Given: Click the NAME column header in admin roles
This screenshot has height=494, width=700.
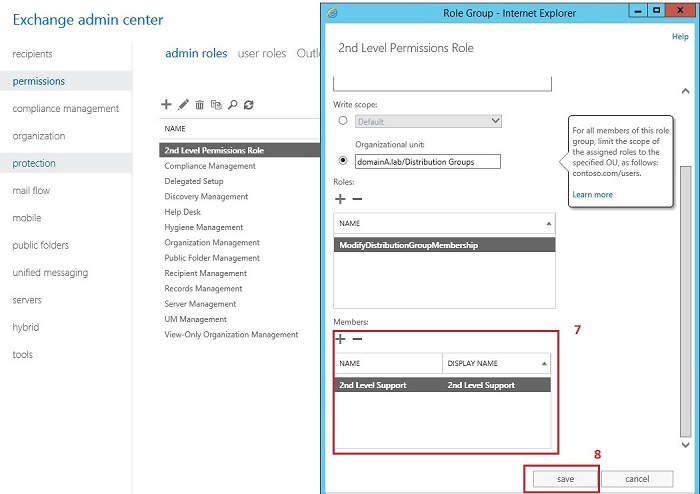Looking at the screenshot, I should [175, 129].
